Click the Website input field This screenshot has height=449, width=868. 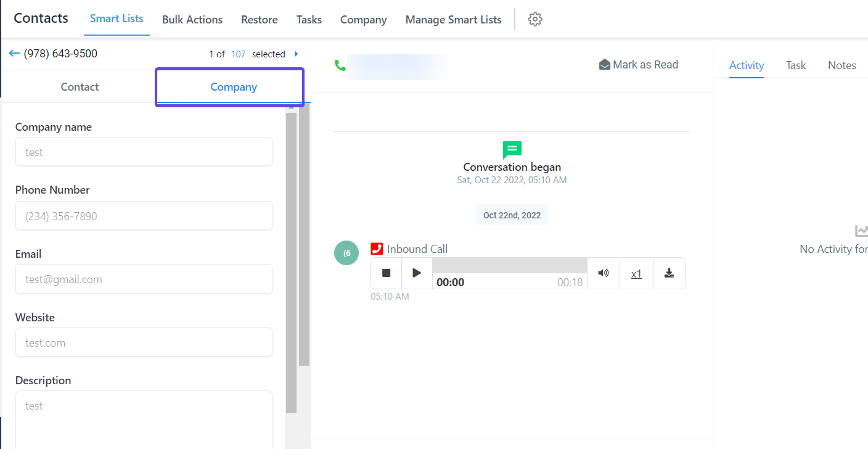144,342
